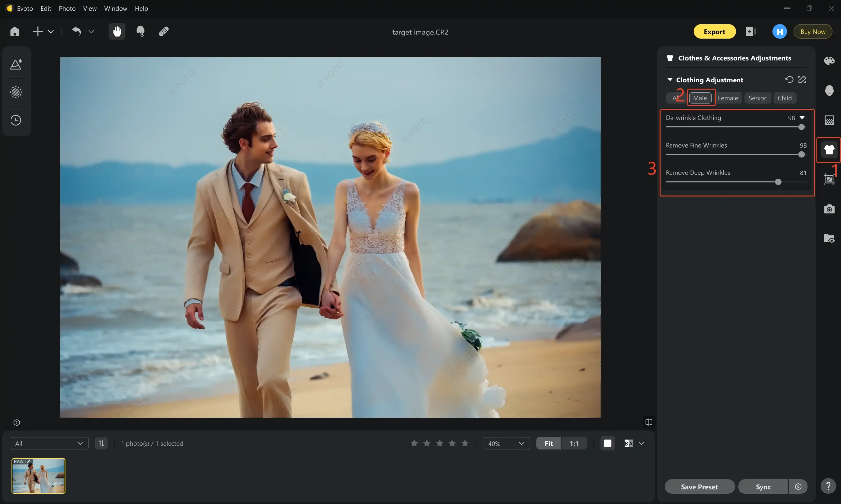Open the Photo menu
Viewport: 841px width, 504px height.
67,8
